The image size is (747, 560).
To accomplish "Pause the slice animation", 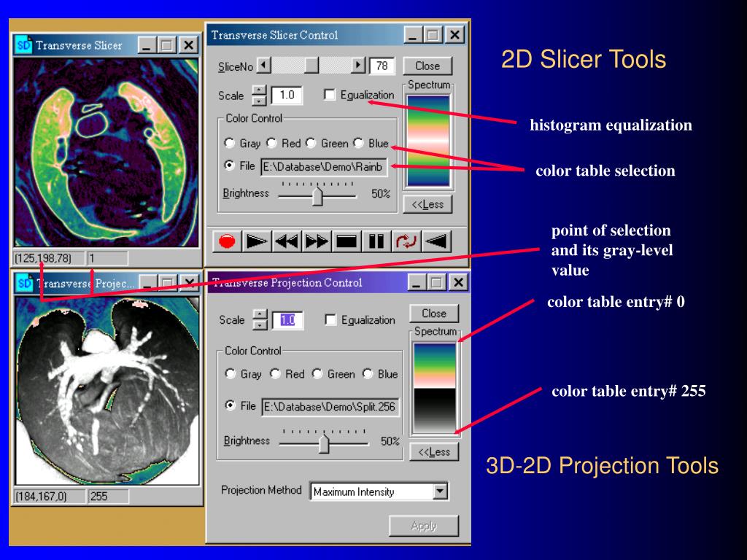I will 376,241.
